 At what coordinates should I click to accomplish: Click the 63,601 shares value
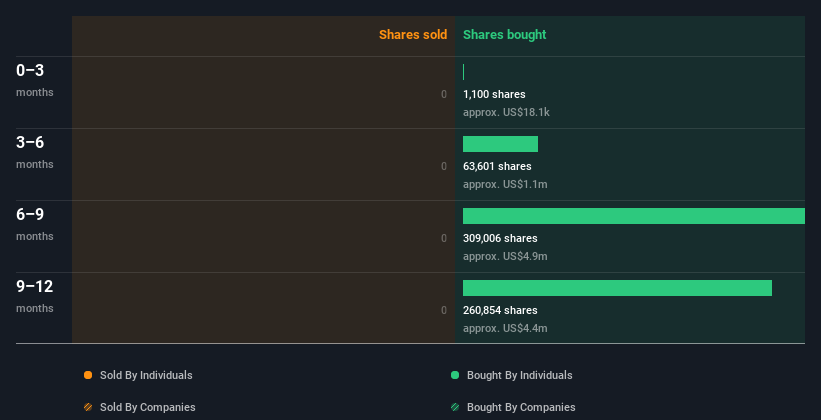pos(497,166)
